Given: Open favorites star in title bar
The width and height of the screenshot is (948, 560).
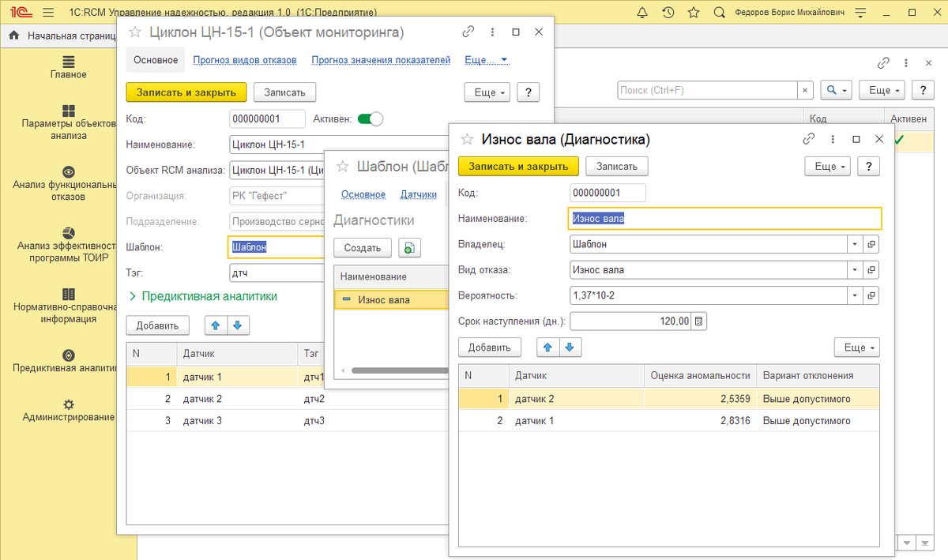Looking at the screenshot, I should (693, 13).
